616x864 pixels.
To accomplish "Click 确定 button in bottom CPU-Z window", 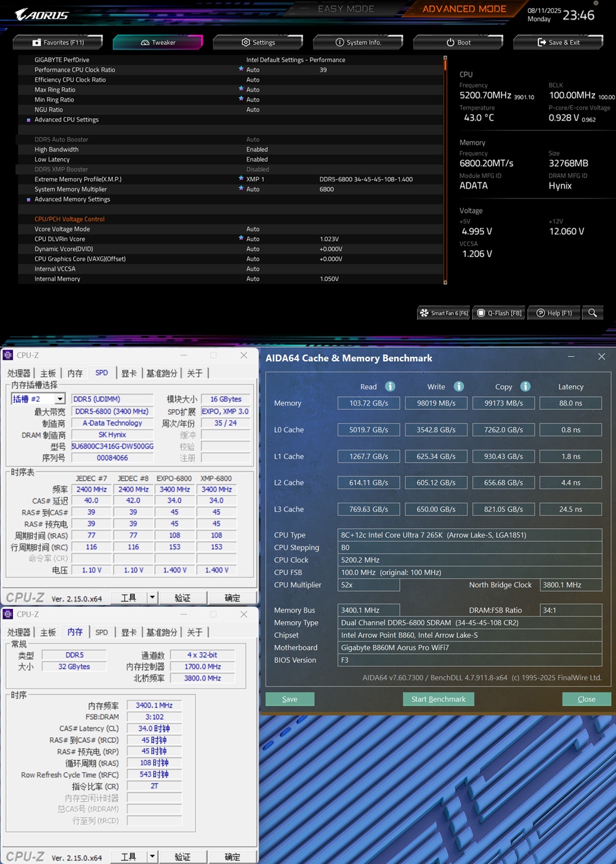I will tap(232, 857).
